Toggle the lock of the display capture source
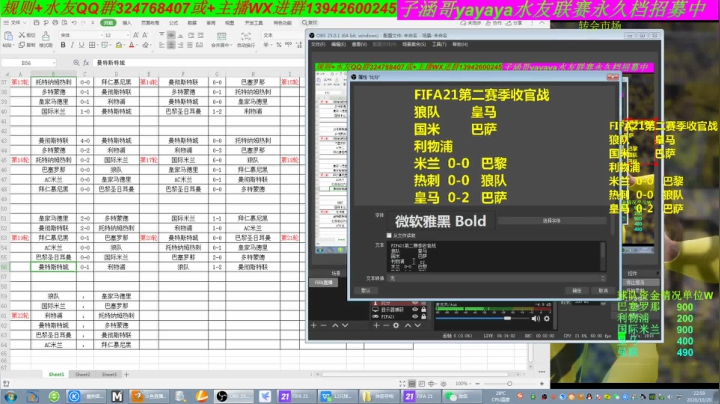Viewport: 720px width, 404px height. point(423,310)
